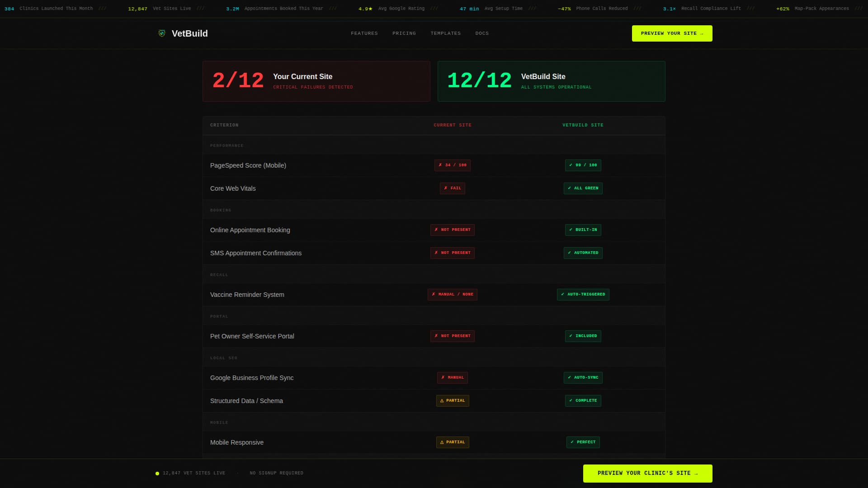Open the Docs nav link
868x488 pixels.
click(x=482, y=33)
